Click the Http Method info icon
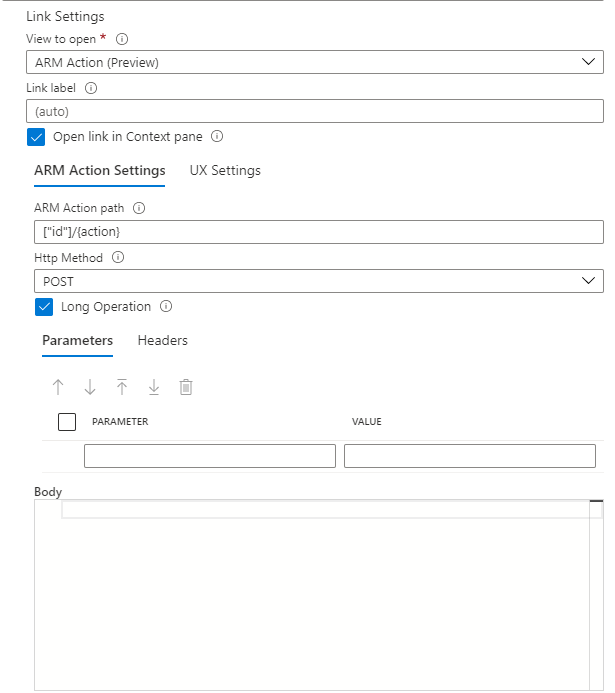The image size is (615, 693). pyautogui.click(x=118, y=257)
